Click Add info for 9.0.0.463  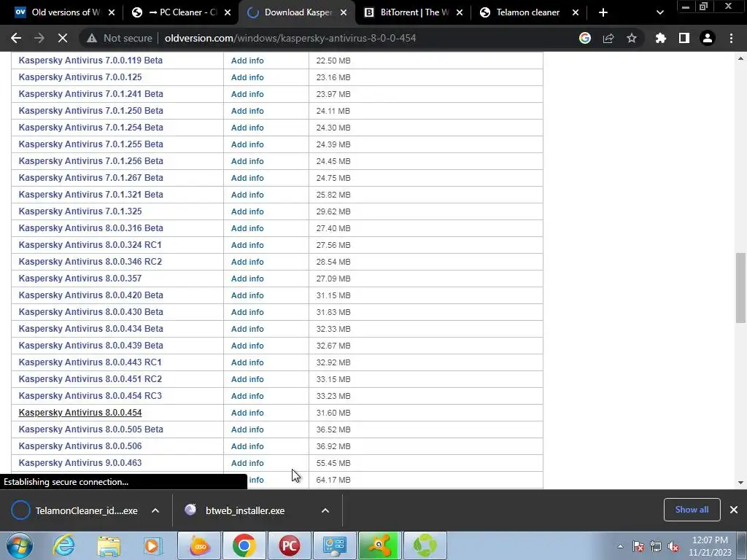247,463
